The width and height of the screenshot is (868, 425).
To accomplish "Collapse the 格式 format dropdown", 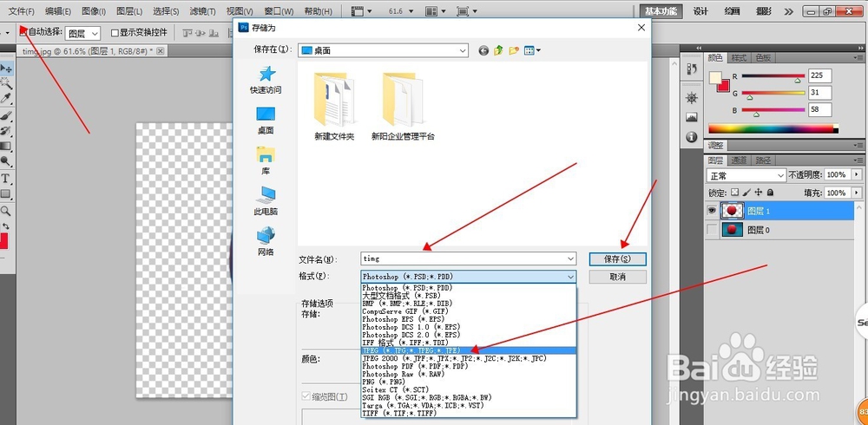I will (571, 277).
